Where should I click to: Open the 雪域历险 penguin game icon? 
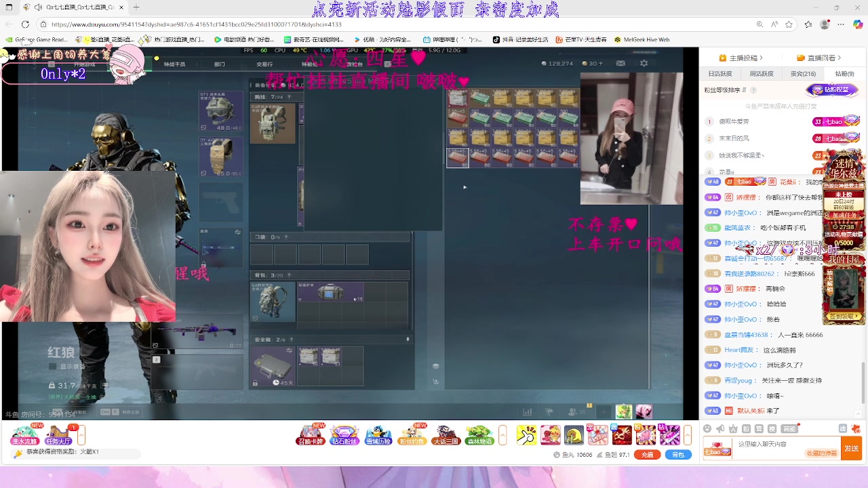tap(378, 434)
